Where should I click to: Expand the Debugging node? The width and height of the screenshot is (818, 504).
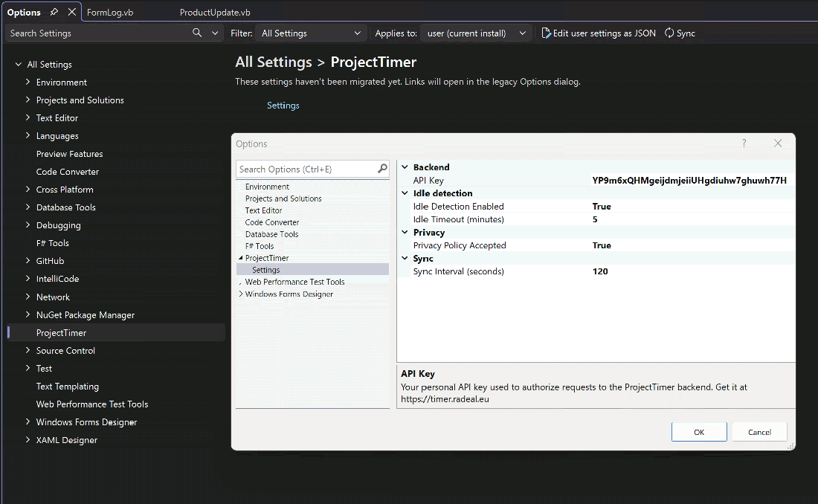click(x=28, y=225)
